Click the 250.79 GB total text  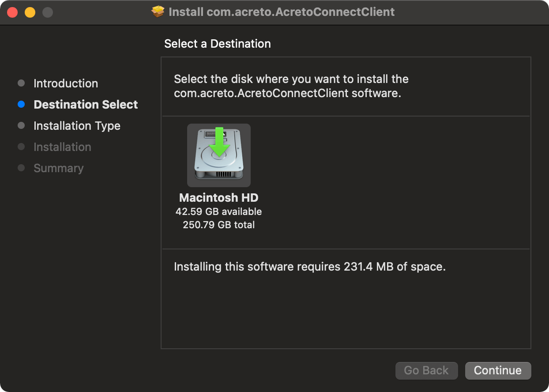[x=219, y=225]
